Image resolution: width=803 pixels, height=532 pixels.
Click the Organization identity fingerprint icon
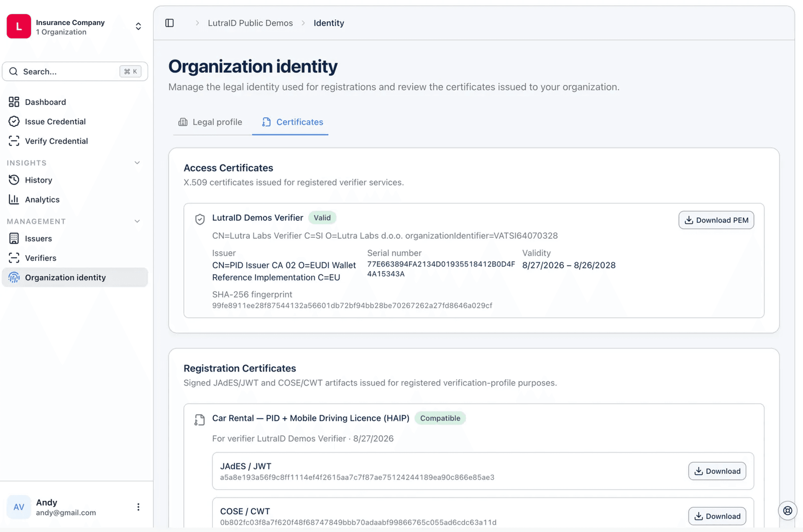click(14, 277)
